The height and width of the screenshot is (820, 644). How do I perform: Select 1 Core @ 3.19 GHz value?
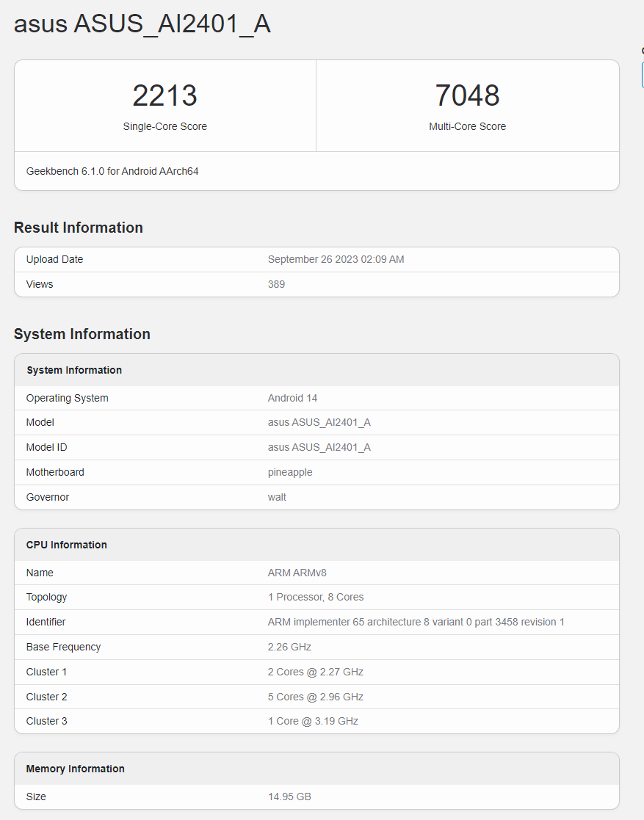313,721
